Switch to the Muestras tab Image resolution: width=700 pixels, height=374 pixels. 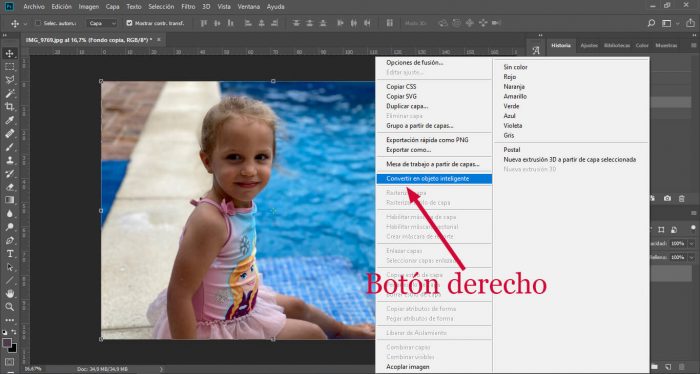pos(666,46)
